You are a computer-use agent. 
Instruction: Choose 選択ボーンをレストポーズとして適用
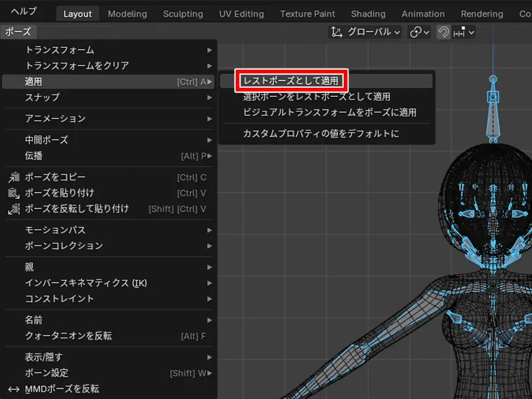tap(317, 97)
